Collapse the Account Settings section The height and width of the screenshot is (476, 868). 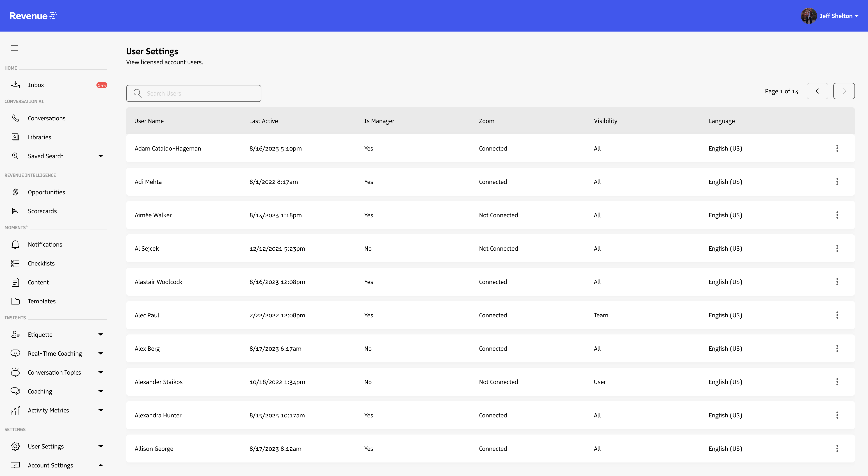tap(101, 465)
